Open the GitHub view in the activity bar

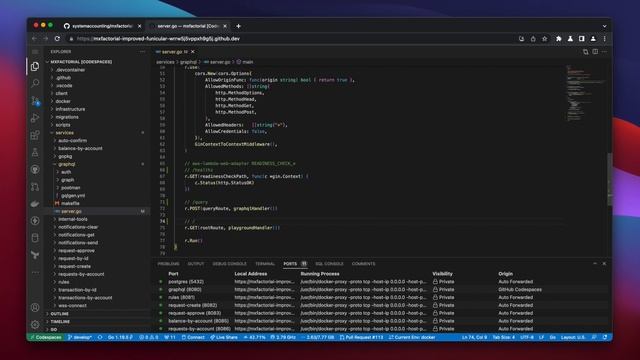35,169
